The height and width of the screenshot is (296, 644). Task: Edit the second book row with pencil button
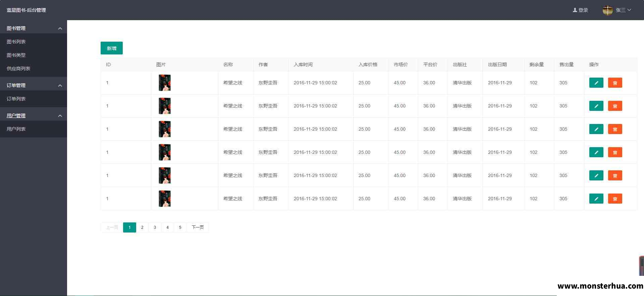point(596,106)
